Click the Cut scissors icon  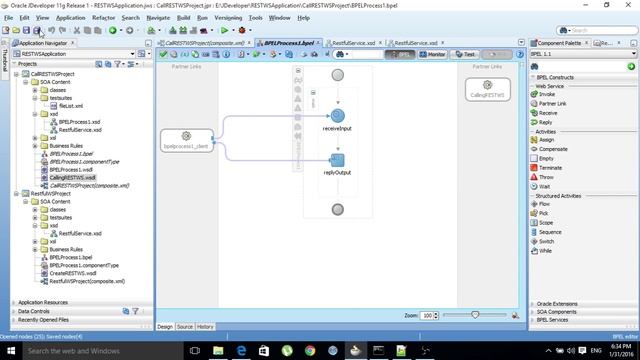77,30
